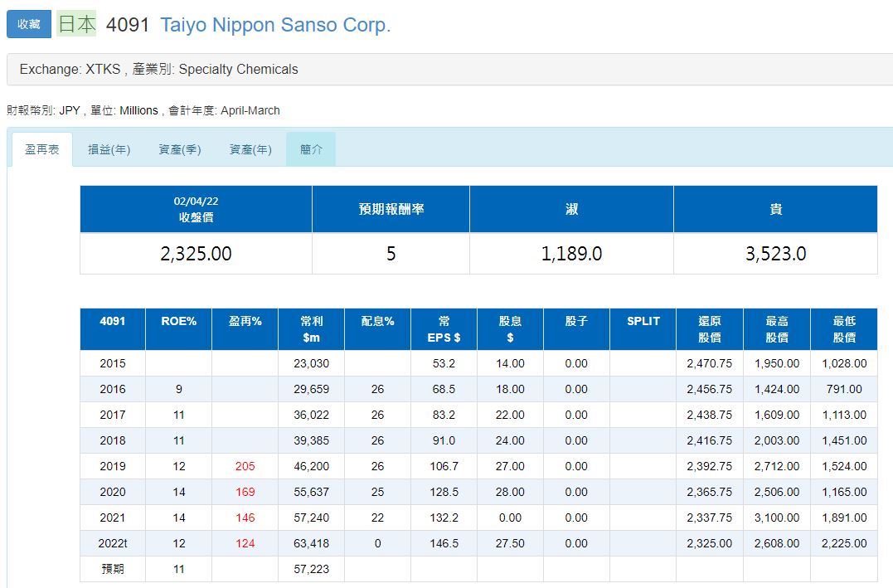The width and height of the screenshot is (893, 588).
Task: Open the 簡介 profile tab
Action: (x=311, y=149)
